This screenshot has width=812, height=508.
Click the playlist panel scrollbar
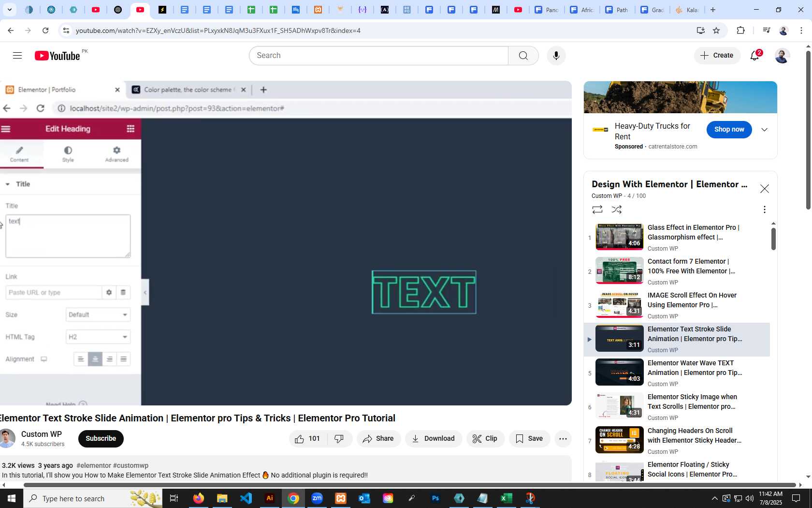click(x=773, y=239)
